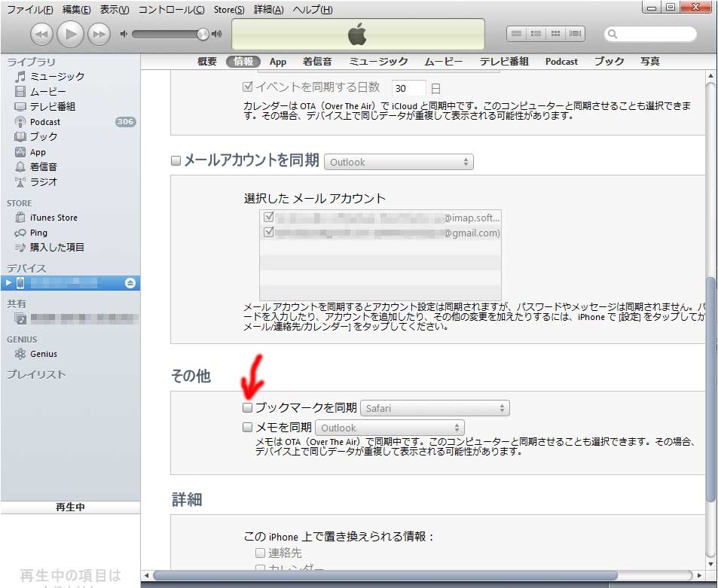
Task: Toggle 連絡先 replace-info checkbox
Action: coord(260,553)
